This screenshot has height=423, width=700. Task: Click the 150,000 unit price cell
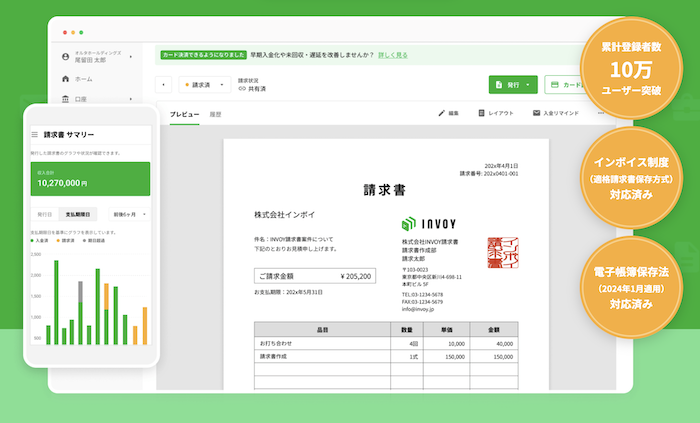tap(446, 357)
